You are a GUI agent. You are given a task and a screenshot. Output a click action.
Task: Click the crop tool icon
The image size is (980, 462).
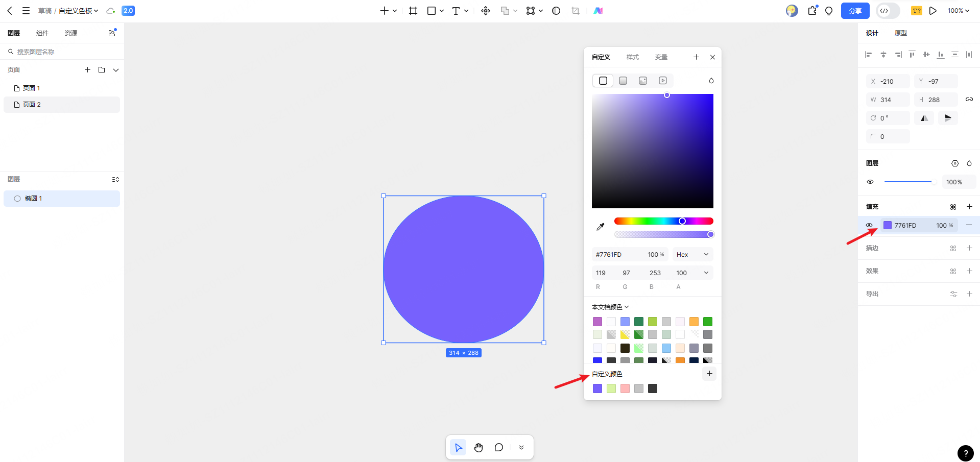[576, 11]
